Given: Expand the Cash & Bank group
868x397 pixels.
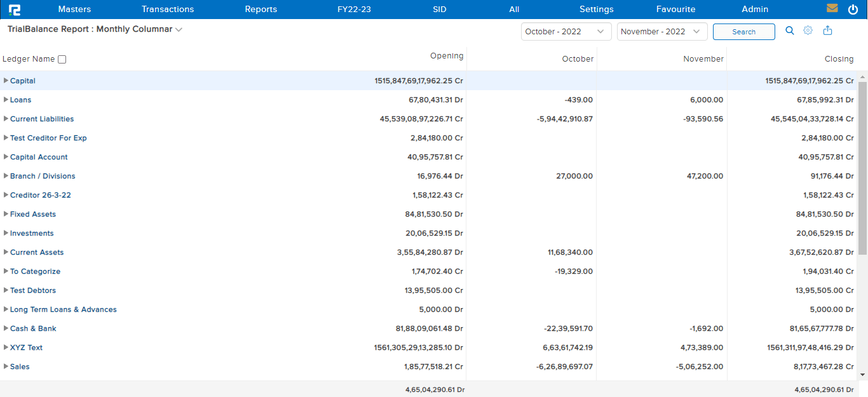Looking at the screenshot, I should coord(6,328).
